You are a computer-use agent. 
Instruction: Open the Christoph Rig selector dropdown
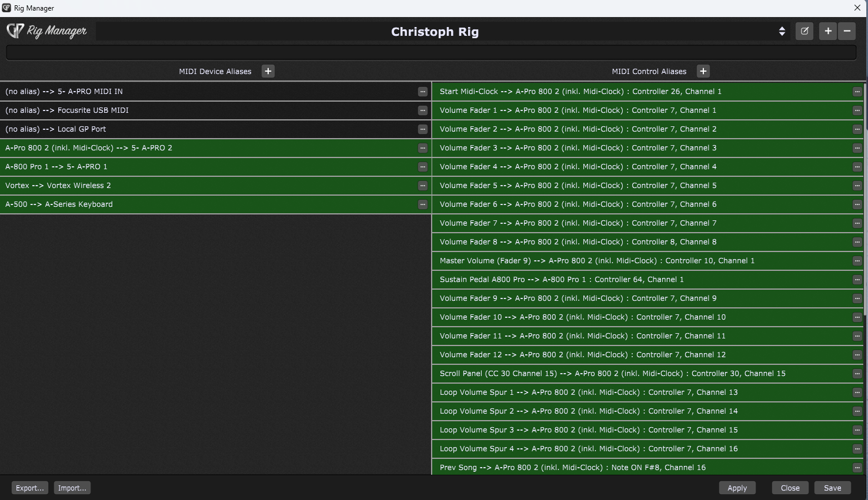coord(435,32)
